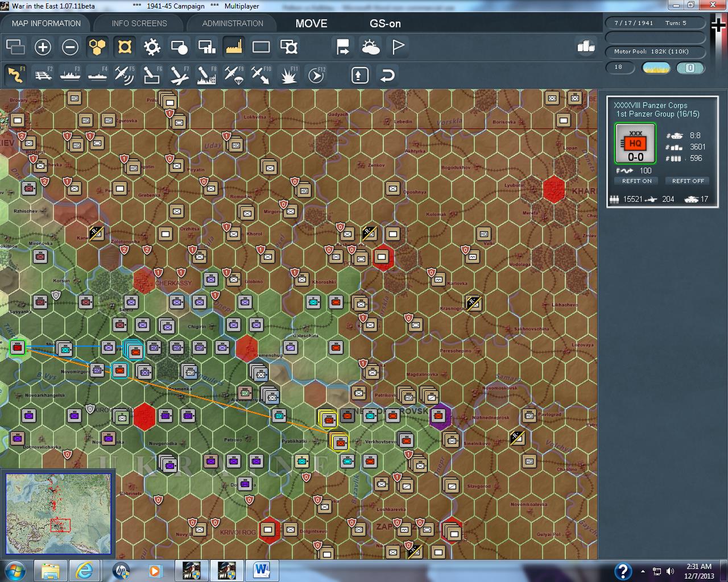Click the rectangle-with-circle toolbar icon

[x=179, y=47]
